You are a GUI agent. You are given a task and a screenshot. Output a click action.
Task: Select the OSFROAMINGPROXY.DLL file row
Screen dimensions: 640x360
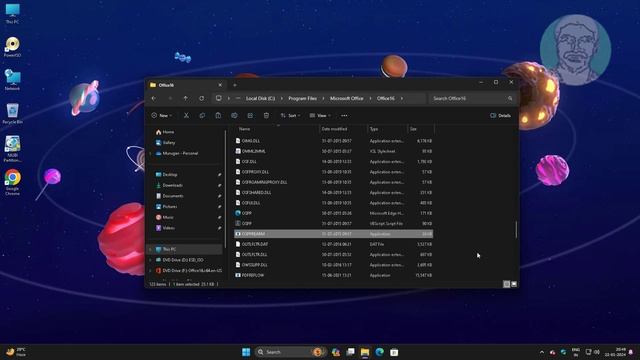pyautogui.click(x=333, y=182)
